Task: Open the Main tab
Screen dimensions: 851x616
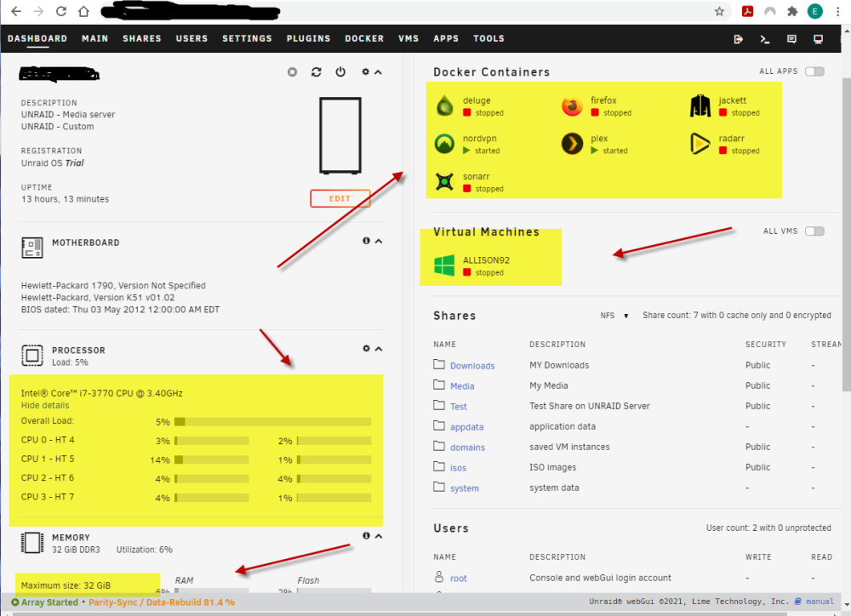Action: (95, 38)
